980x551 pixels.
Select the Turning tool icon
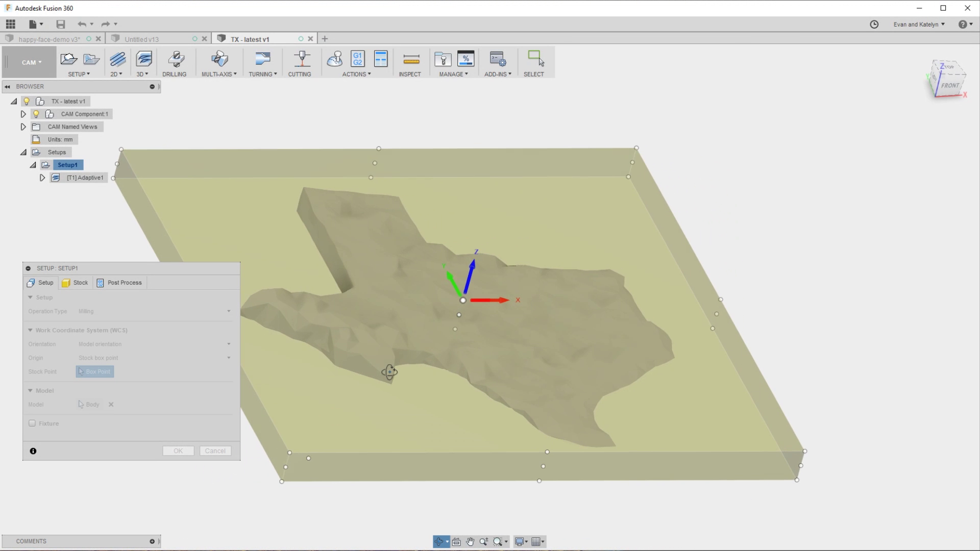[x=261, y=60]
